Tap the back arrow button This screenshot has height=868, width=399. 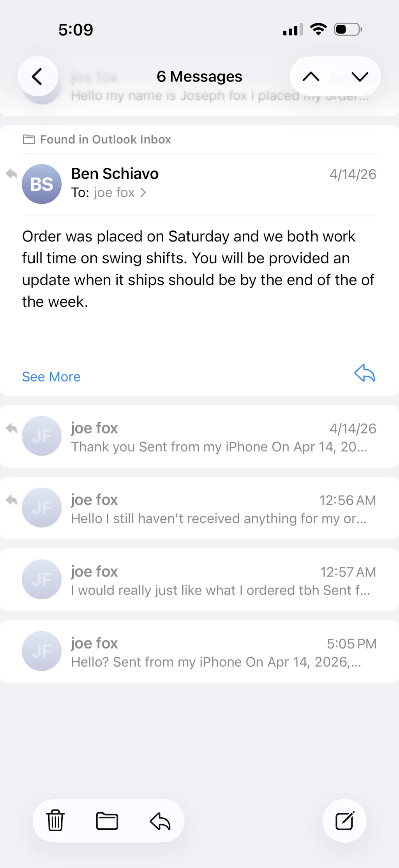[38, 76]
